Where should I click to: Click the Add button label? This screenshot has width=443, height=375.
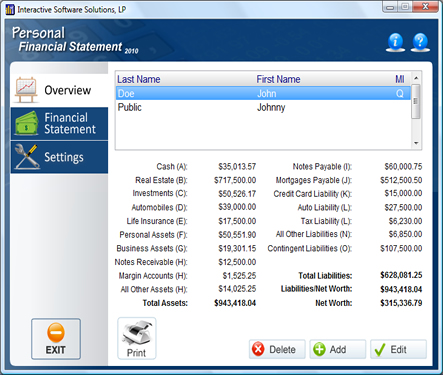tap(338, 349)
